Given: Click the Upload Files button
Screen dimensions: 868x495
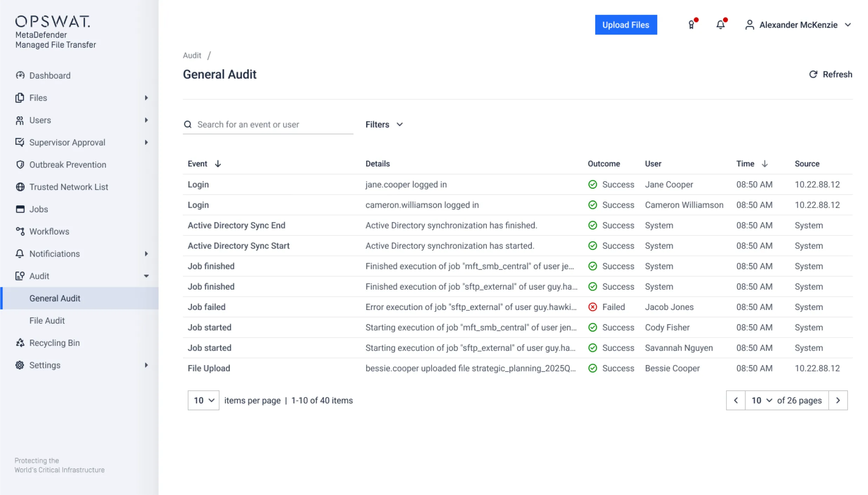Looking at the screenshot, I should click(625, 25).
